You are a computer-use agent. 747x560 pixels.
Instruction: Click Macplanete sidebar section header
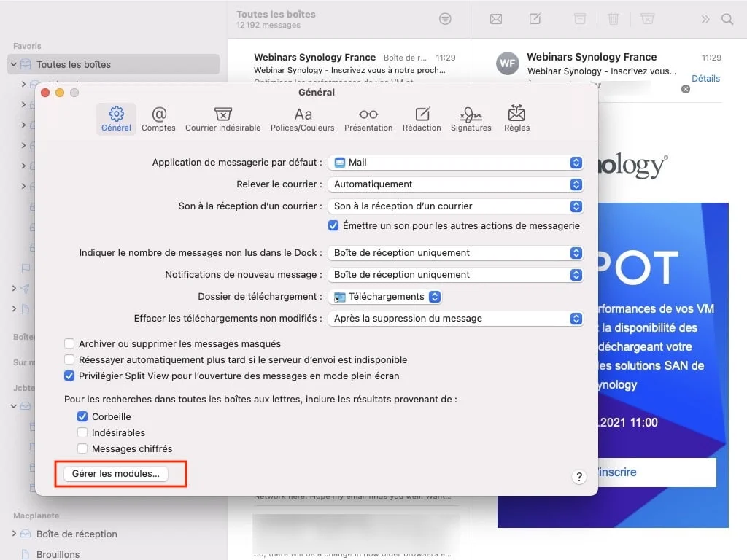[x=36, y=516]
